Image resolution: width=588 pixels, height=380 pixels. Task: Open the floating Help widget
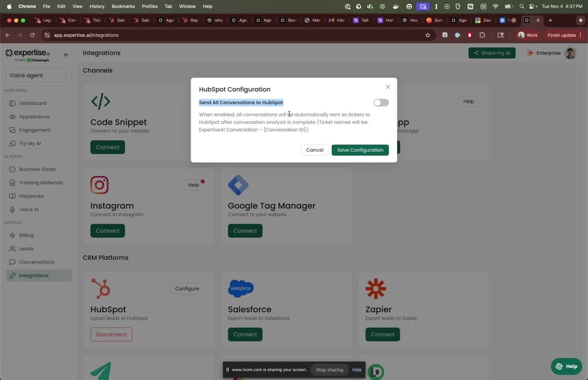pyautogui.click(x=566, y=367)
